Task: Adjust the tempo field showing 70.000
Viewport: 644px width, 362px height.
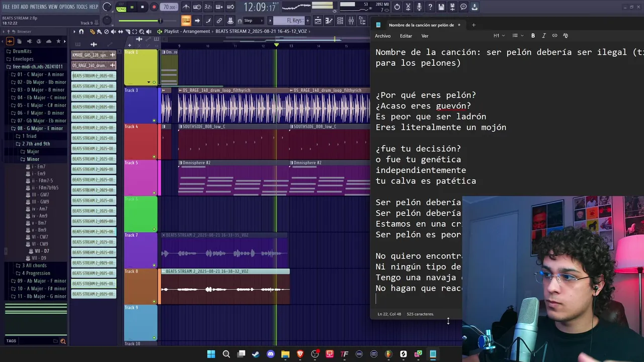Action: [170, 7]
